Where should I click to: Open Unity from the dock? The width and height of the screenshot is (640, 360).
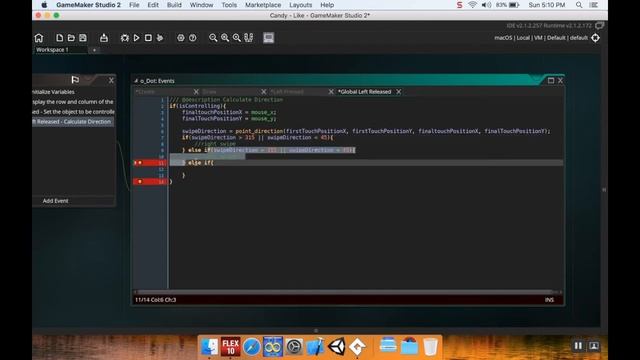[x=337, y=347]
